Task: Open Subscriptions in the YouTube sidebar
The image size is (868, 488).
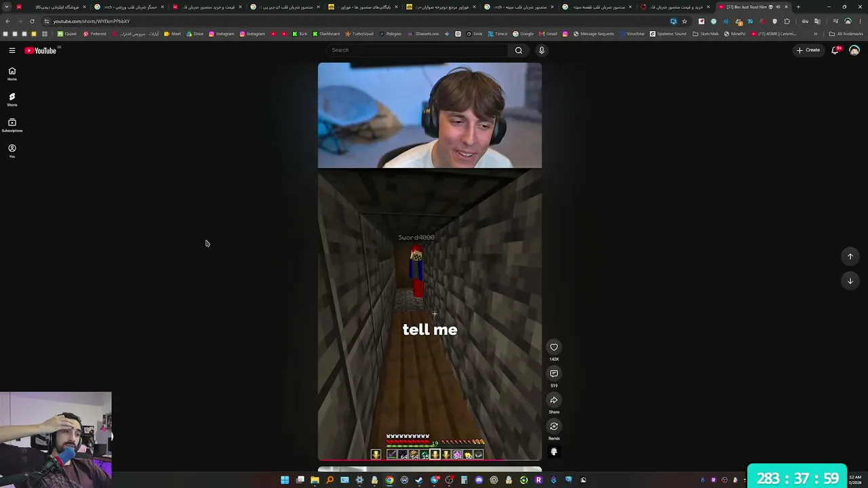Action: click(12, 125)
